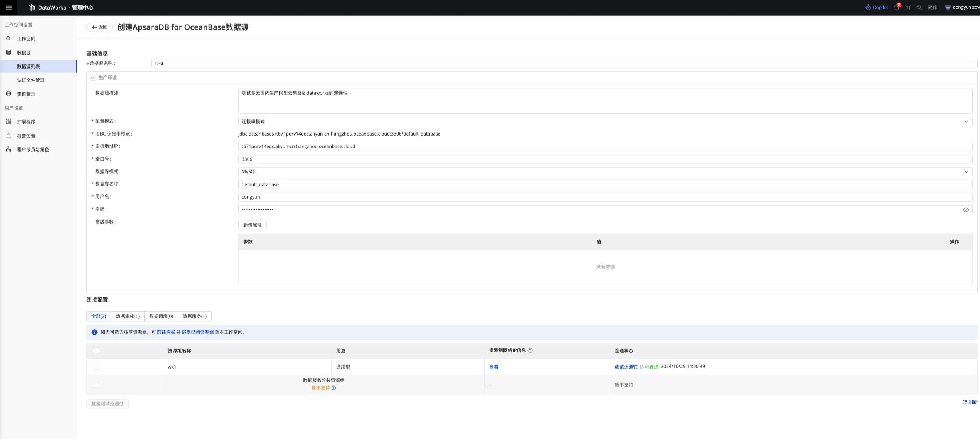Open the 数据库模式 dropdown showing MySQL
This screenshot has height=439, width=980.
(x=605, y=171)
